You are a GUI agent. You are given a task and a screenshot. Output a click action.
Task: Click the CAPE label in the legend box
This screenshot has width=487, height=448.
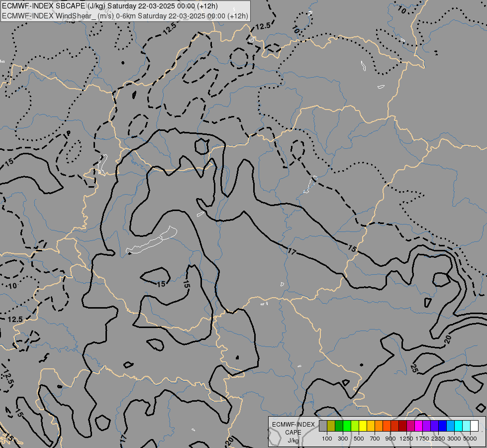(x=293, y=433)
